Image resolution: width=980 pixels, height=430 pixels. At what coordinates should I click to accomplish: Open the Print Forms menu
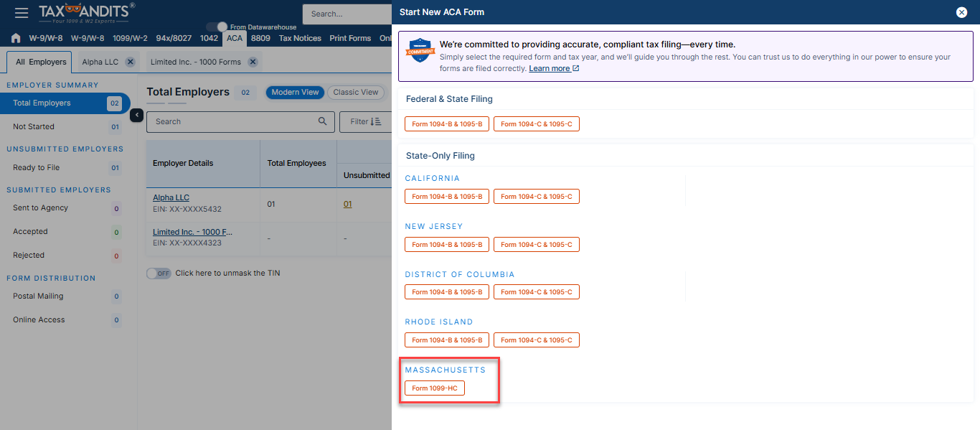(350, 39)
